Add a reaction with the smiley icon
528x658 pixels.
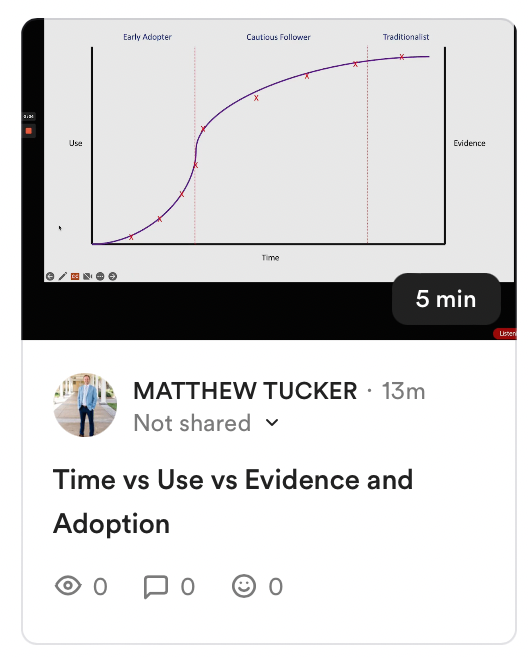[244, 586]
